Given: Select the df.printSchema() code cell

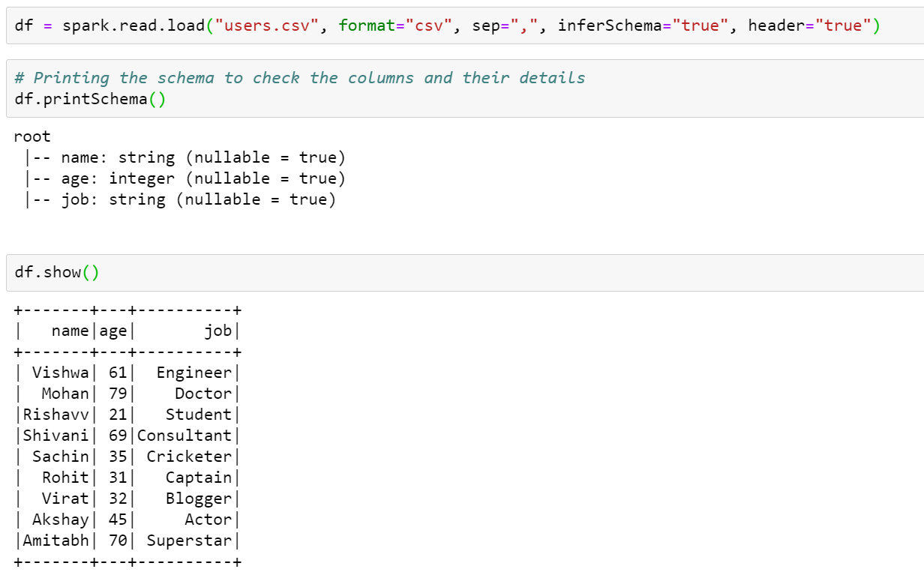Looking at the screenshot, I should 465,88.
